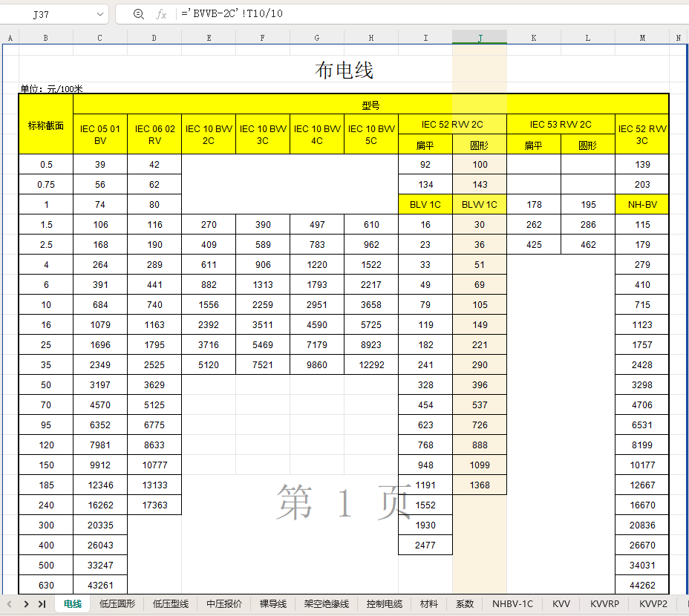Switch to the 低压圆形 sheet tab

(x=117, y=604)
